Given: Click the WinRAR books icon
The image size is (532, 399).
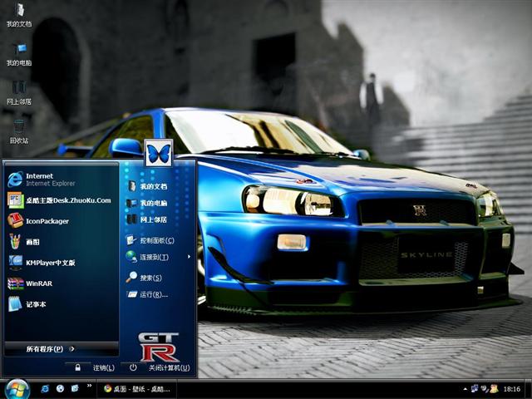Looking at the screenshot, I should pyautogui.click(x=16, y=283).
